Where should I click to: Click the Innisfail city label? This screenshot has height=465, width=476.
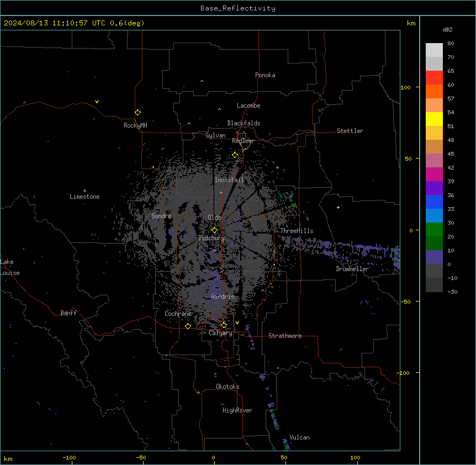[229, 180]
